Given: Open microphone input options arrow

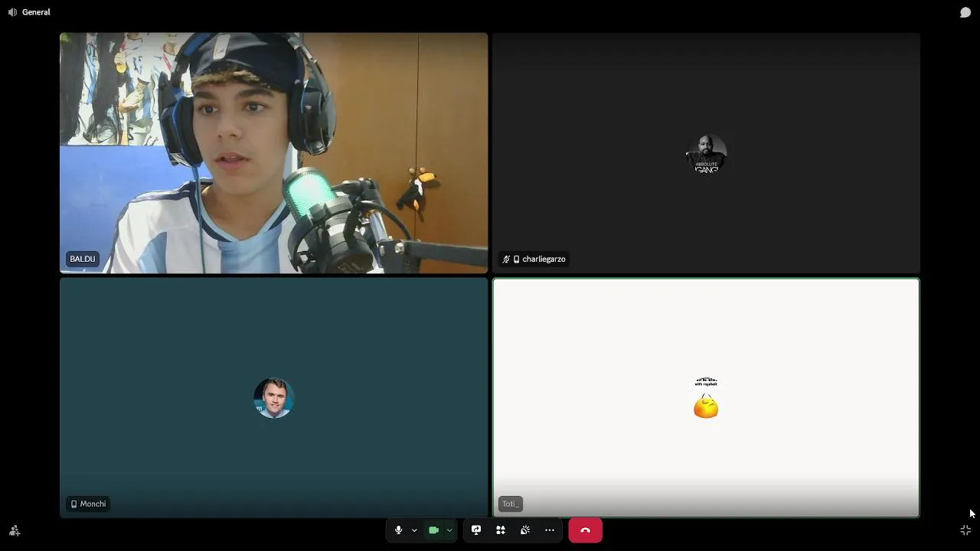Looking at the screenshot, I should pos(414,530).
